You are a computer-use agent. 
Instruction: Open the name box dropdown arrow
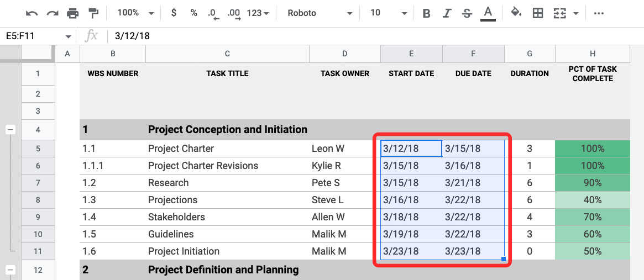coord(68,36)
